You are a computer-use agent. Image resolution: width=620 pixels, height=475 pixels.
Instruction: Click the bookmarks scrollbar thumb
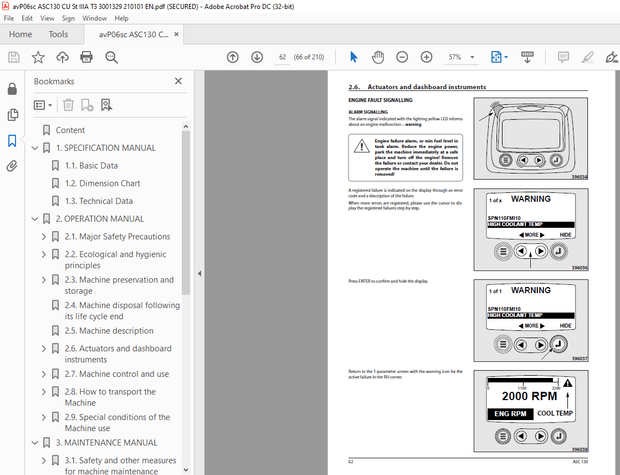[186, 213]
